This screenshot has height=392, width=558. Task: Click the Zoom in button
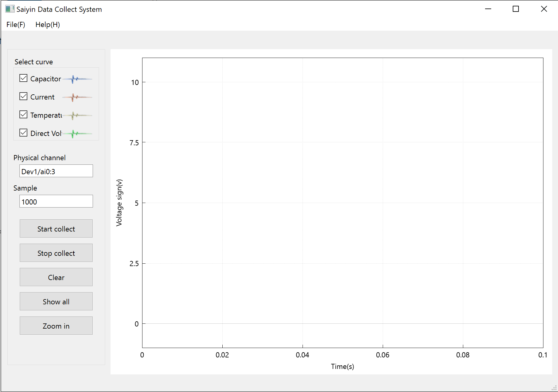click(56, 326)
